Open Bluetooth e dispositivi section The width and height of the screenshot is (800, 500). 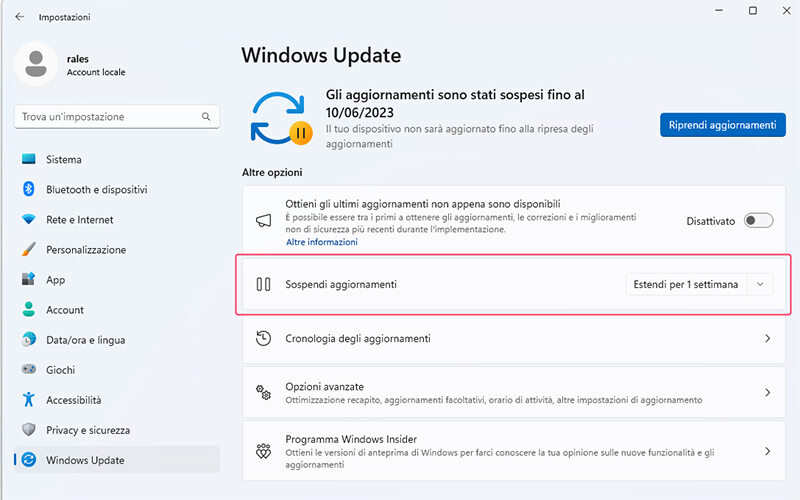point(117,189)
